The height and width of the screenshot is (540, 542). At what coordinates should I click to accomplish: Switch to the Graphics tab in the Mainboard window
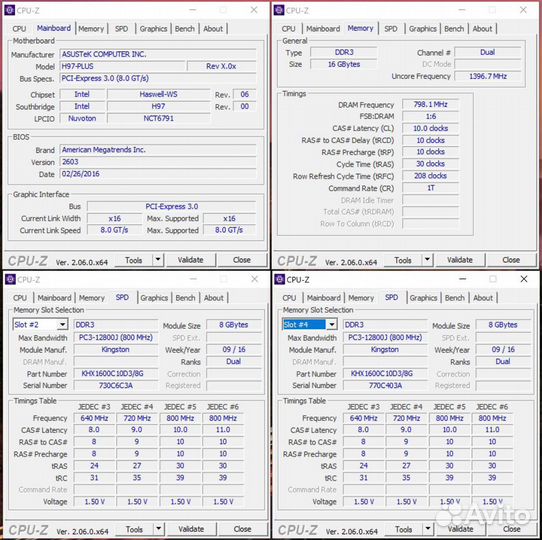153,29
